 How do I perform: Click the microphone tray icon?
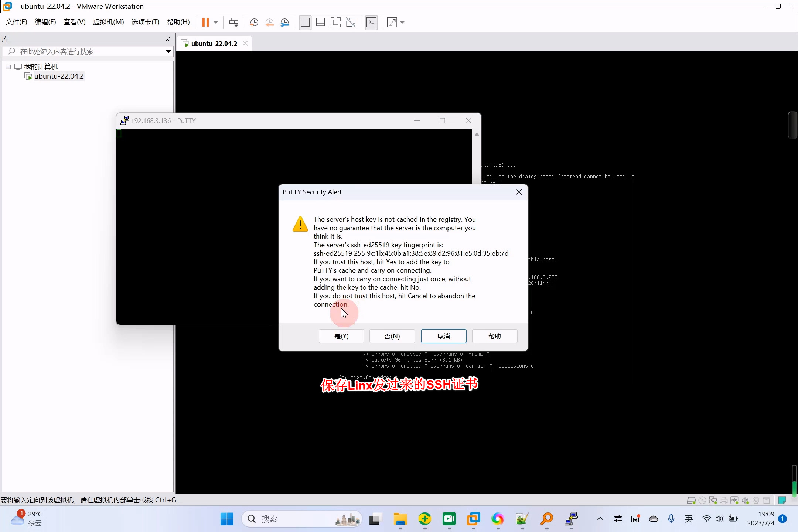[671, 519]
